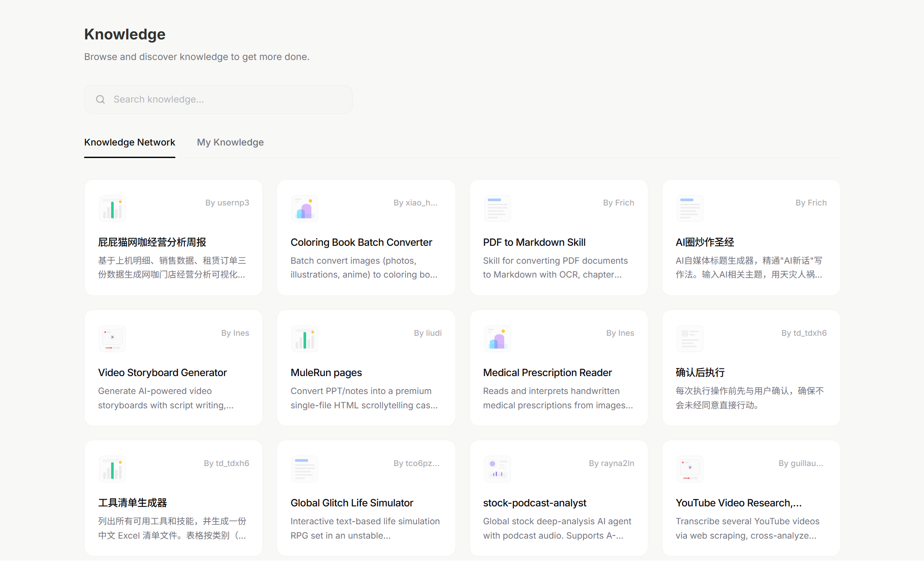Click the video icon on Video Storyboard Generator
The width and height of the screenshot is (924, 561).
112,338
